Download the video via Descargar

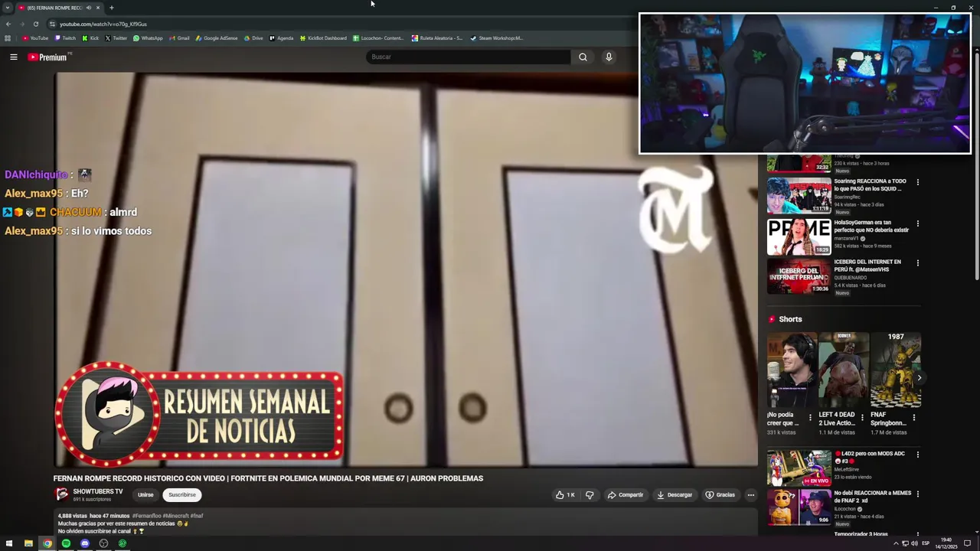pos(675,495)
